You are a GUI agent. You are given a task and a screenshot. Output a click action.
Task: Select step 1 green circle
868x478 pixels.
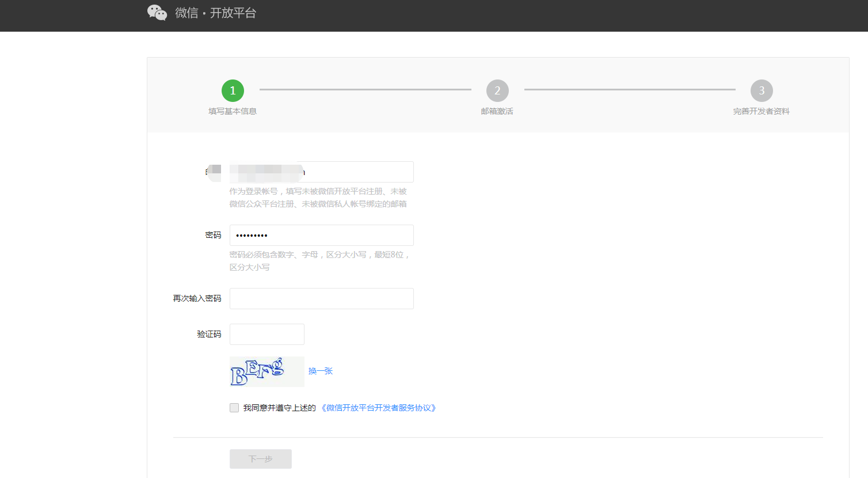pos(233,90)
